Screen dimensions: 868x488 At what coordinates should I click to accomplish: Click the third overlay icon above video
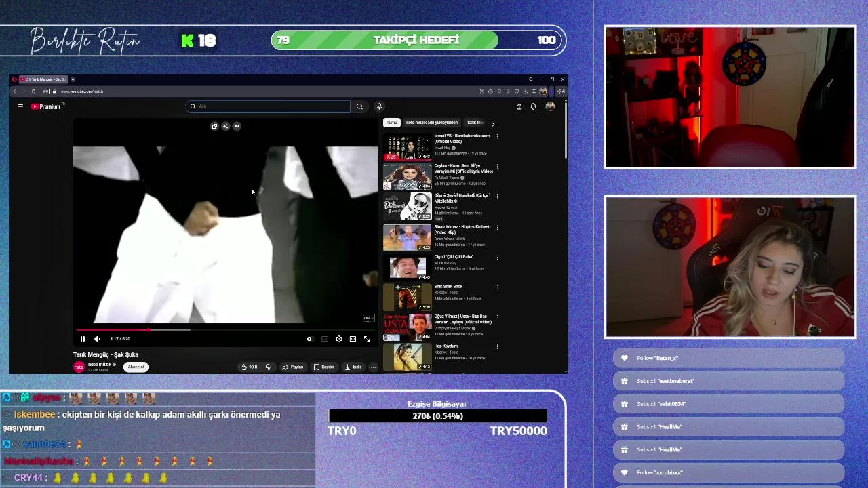[237, 126]
